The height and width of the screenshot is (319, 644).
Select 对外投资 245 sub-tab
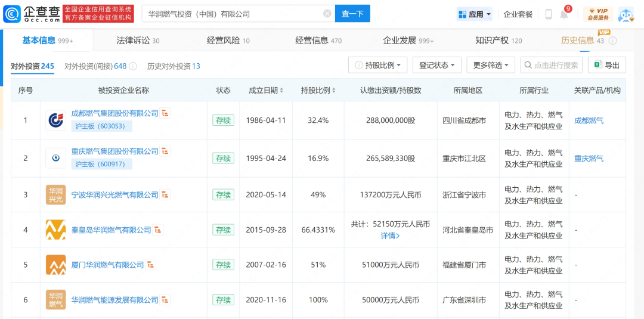coord(32,66)
